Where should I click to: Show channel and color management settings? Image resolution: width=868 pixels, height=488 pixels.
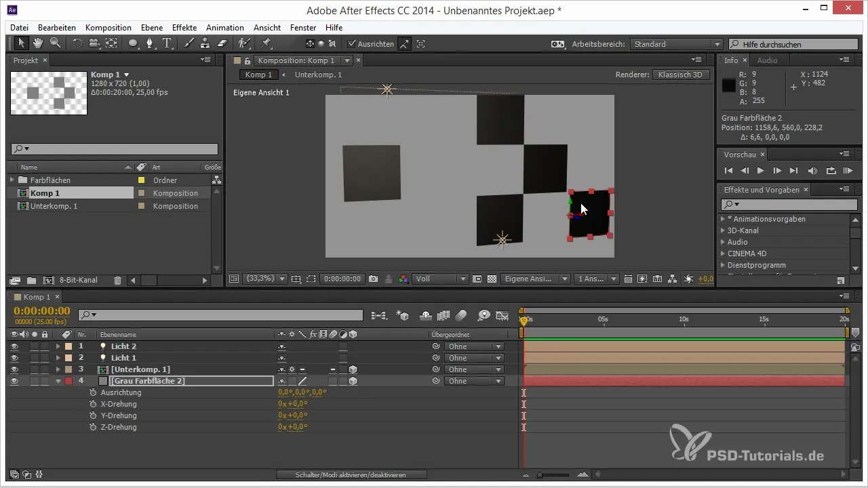[x=403, y=279]
